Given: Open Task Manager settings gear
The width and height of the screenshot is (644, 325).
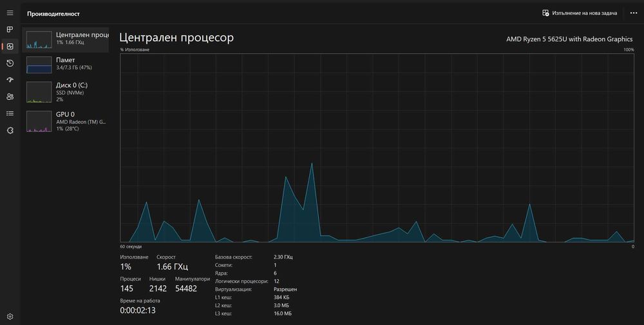Looking at the screenshot, I should pos(10,317).
